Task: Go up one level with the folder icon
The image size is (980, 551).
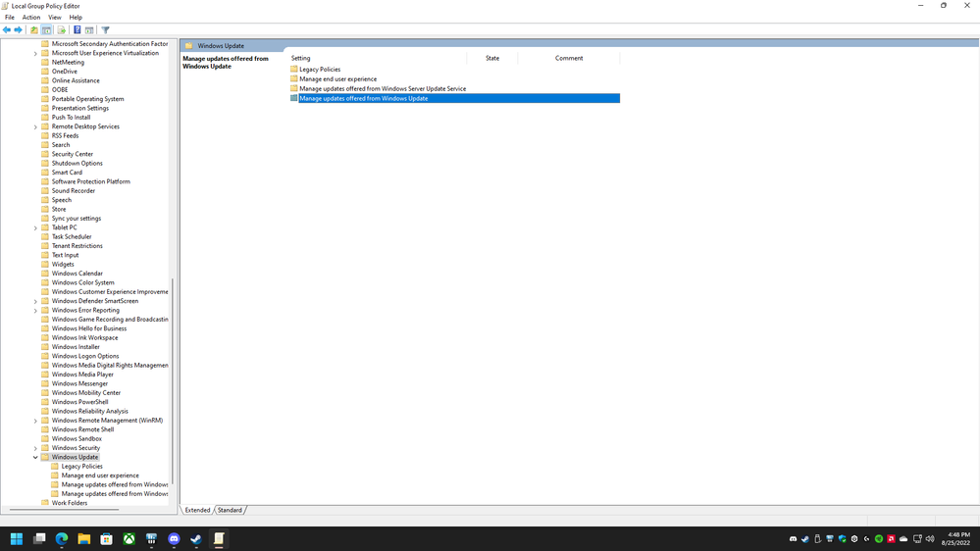Action: click(x=34, y=30)
